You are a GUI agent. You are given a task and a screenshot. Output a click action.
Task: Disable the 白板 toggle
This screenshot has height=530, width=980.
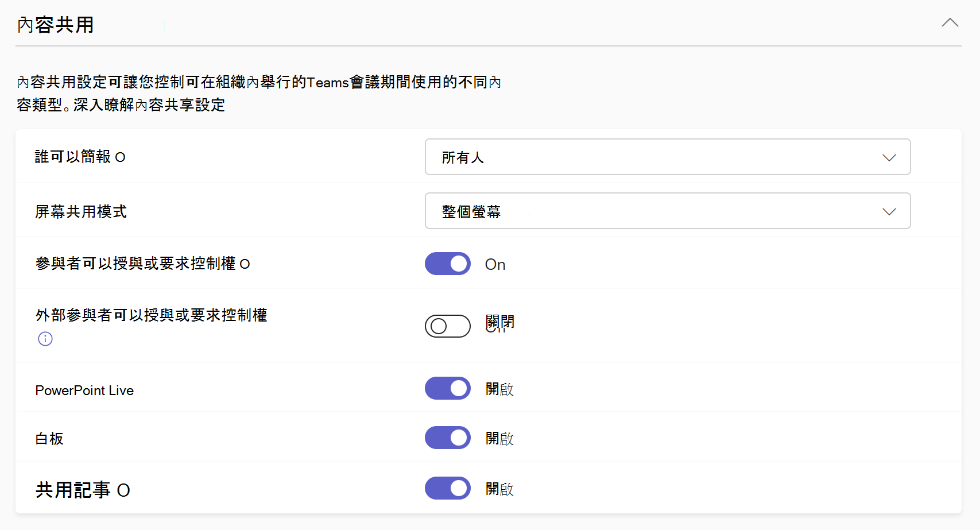tap(448, 438)
